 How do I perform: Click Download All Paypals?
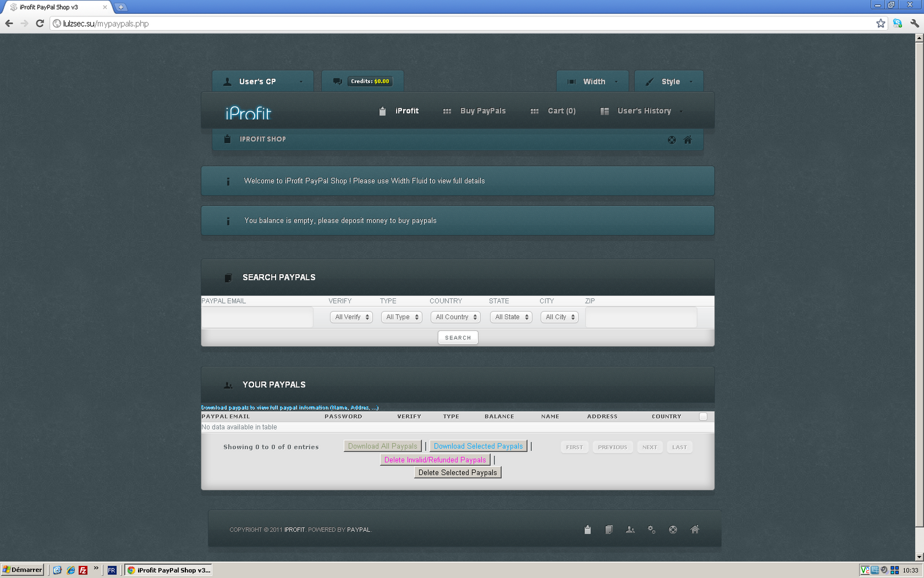click(382, 446)
